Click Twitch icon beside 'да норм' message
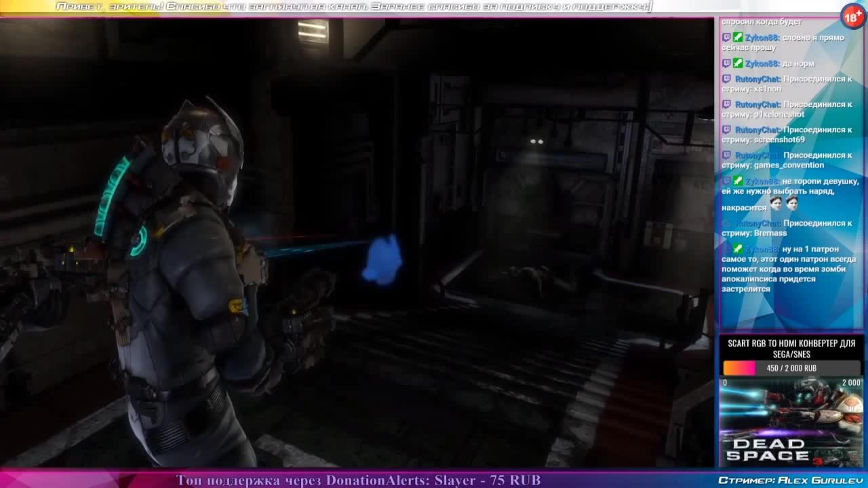This screenshot has width=868, height=488. pyautogui.click(x=726, y=63)
